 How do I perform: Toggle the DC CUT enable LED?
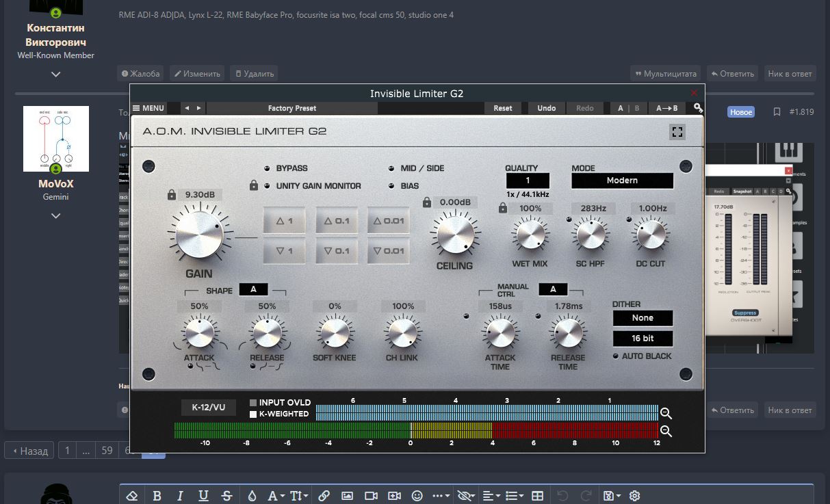(x=629, y=220)
